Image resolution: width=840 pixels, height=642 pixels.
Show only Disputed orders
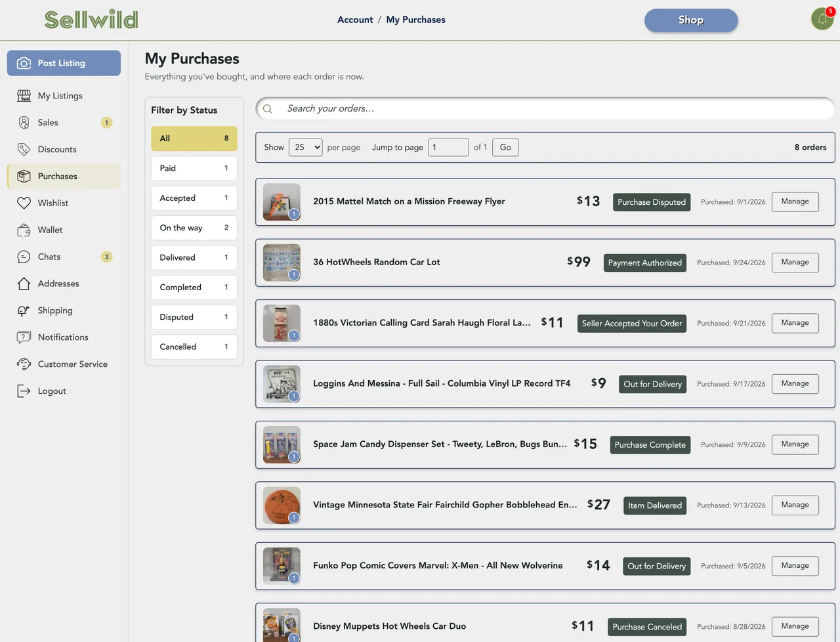coord(194,317)
